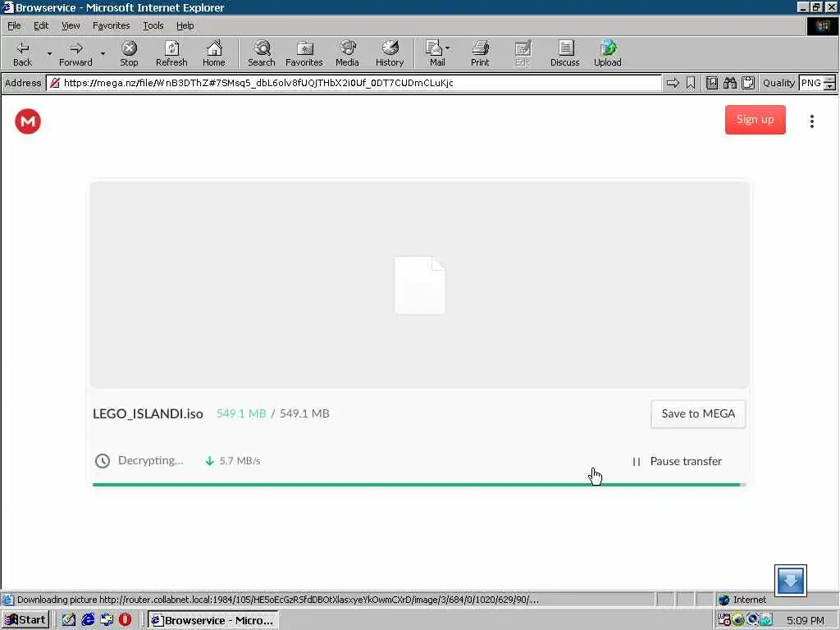Click the bookmark ribbon icon
Screen dimensions: 840x630
coord(691,83)
